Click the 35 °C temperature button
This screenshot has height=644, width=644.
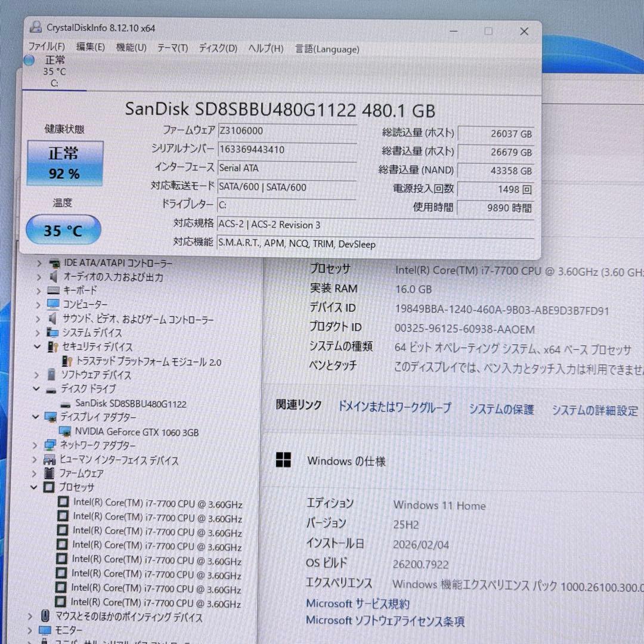[63, 230]
